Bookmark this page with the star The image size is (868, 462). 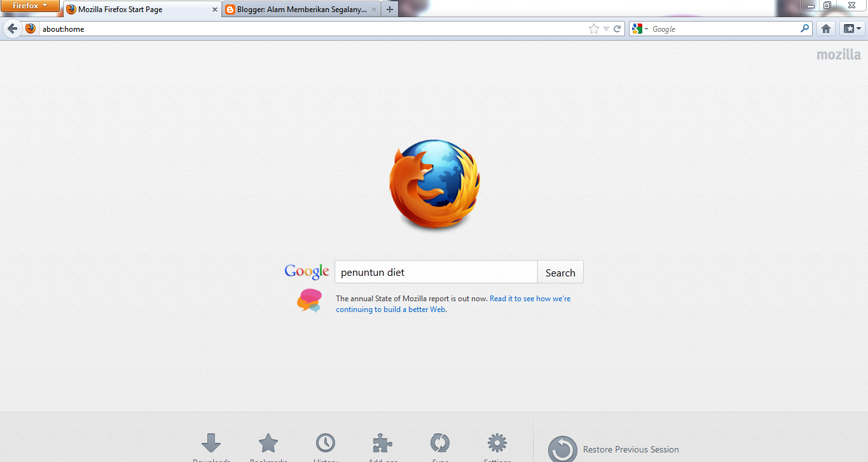tap(594, 29)
